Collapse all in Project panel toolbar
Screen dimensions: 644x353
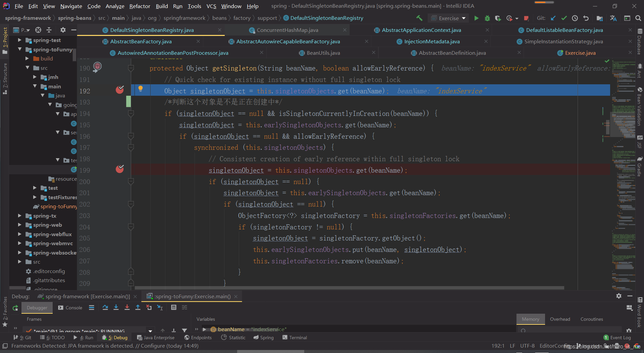tap(49, 30)
